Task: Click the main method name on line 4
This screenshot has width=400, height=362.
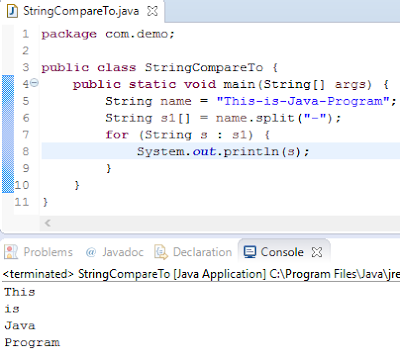Action: point(239,84)
